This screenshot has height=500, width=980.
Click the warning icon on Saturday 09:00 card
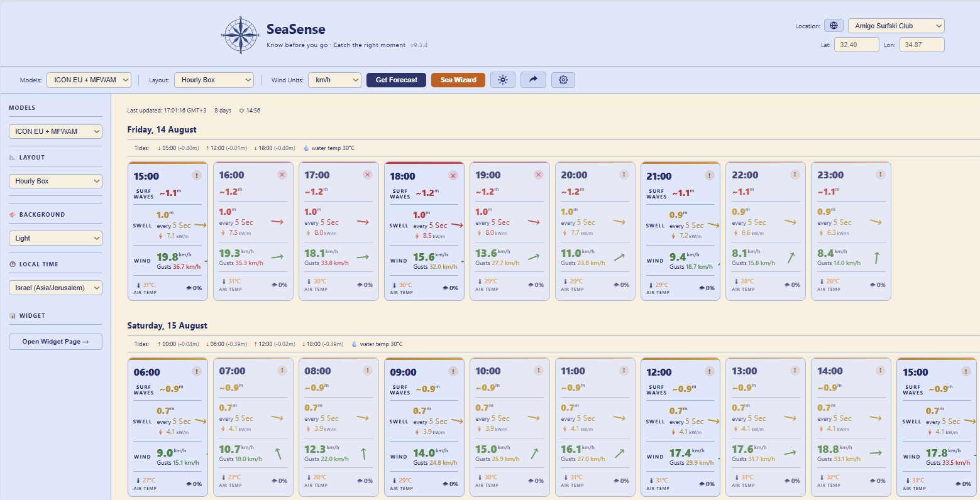pyautogui.click(x=453, y=372)
